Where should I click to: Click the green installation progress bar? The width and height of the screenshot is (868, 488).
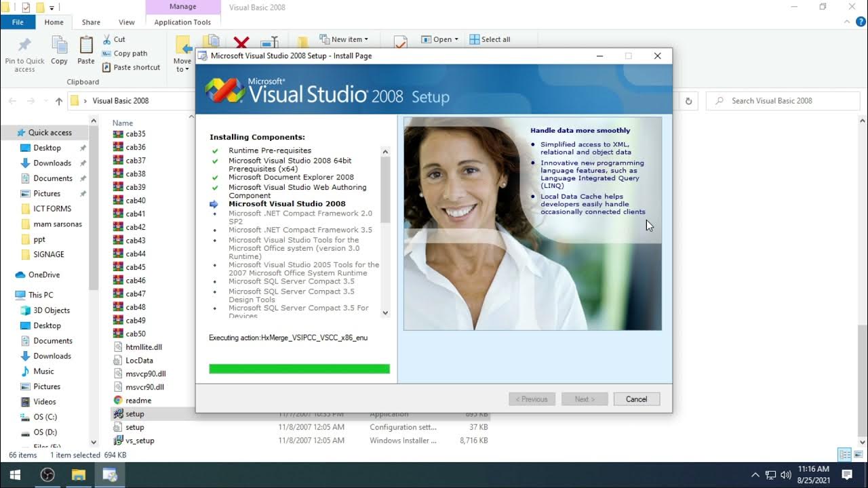[299, 369]
